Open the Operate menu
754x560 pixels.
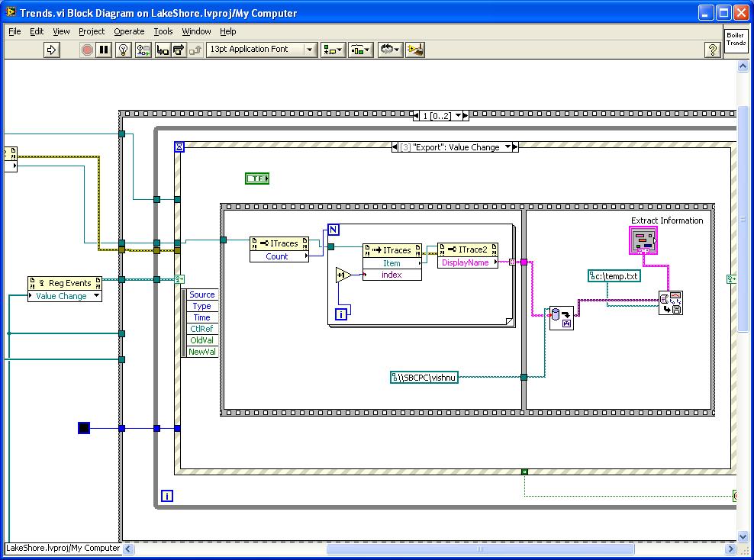[x=129, y=31]
